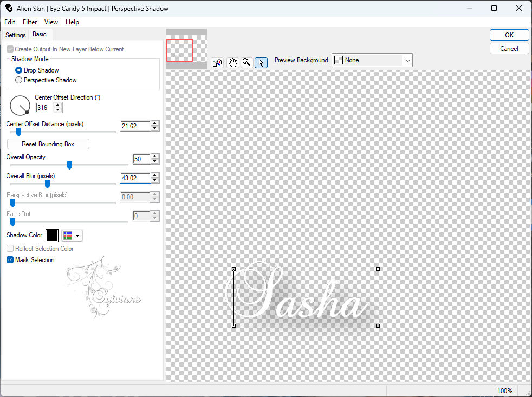Click the Overall Opacity slider handle

pyautogui.click(x=69, y=165)
